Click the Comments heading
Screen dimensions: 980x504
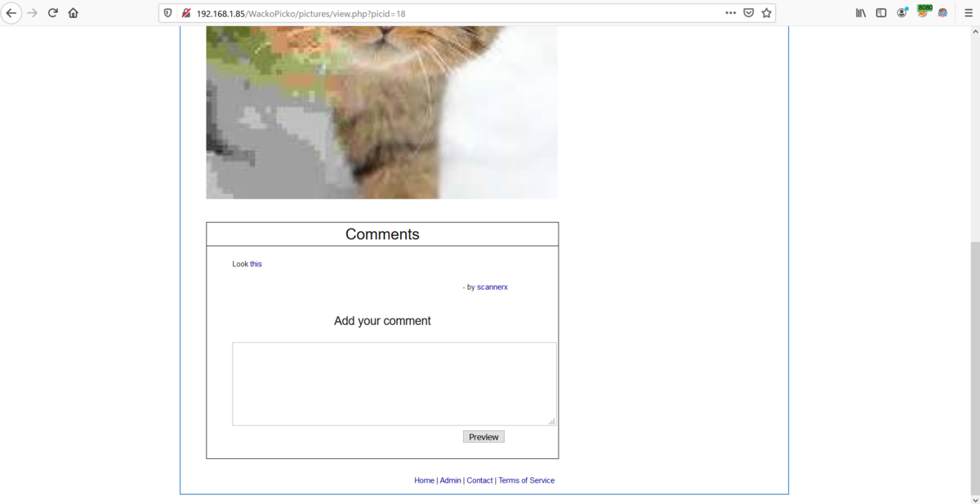[x=382, y=234]
